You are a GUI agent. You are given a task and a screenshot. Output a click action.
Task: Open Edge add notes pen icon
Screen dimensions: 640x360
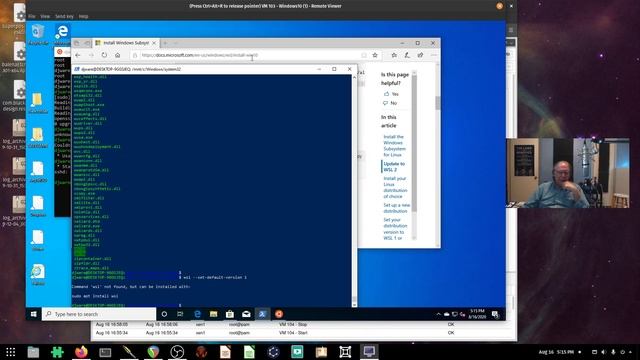pos(407,55)
